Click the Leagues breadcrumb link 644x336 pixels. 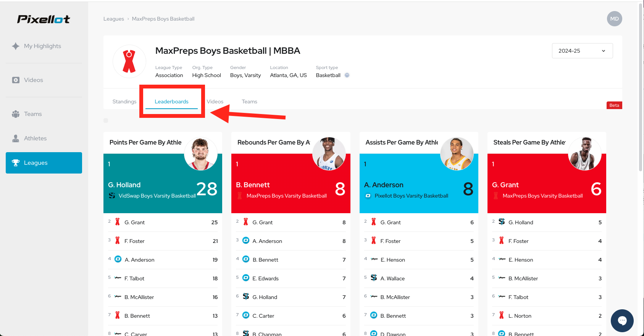coord(114,19)
